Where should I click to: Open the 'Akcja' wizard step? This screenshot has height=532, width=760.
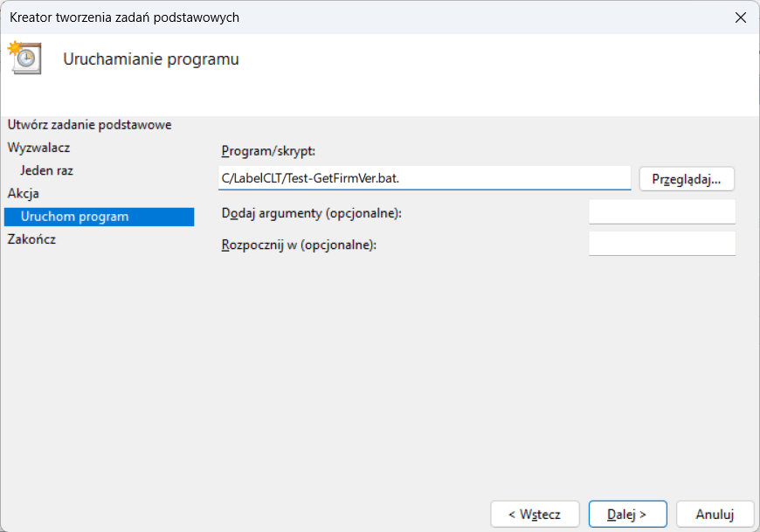pos(24,193)
